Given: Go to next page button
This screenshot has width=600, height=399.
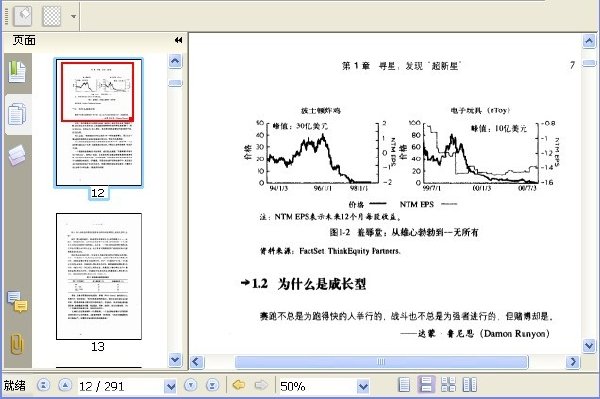Looking at the screenshot, I should (191, 385).
